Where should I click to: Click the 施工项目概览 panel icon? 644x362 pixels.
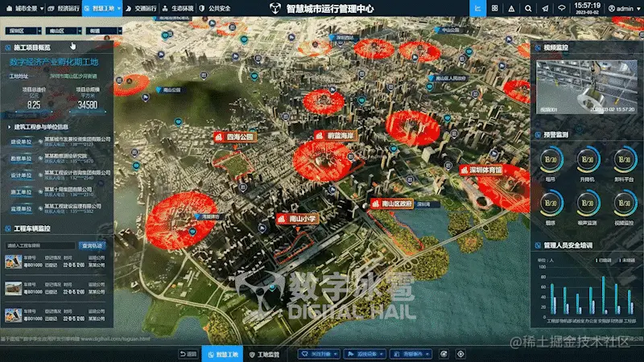click(x=8, y=47)
